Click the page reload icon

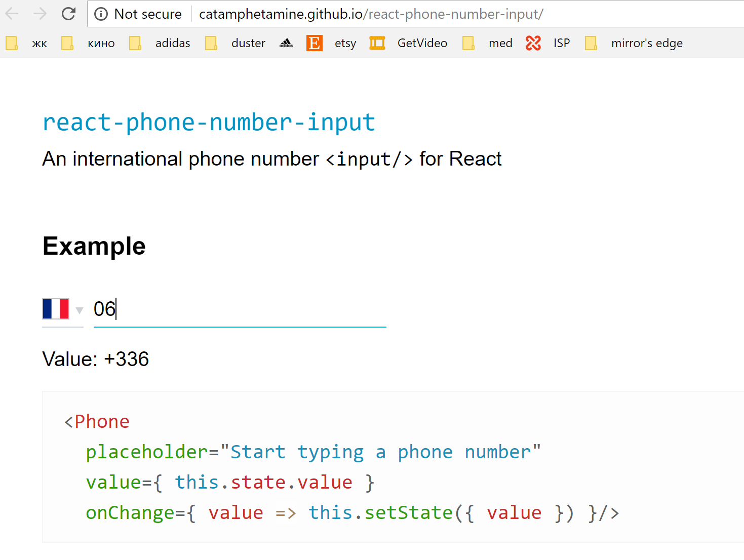(x=68, y=14)
